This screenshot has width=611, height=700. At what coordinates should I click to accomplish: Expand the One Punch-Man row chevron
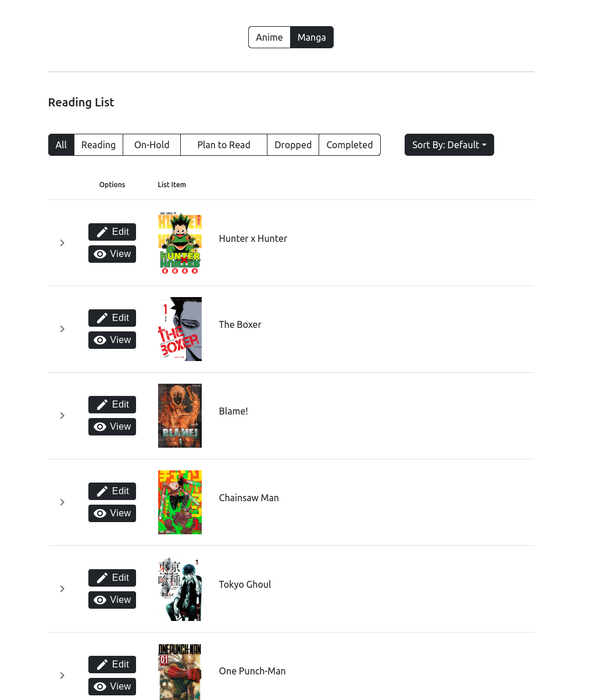[x=62, y=676]
